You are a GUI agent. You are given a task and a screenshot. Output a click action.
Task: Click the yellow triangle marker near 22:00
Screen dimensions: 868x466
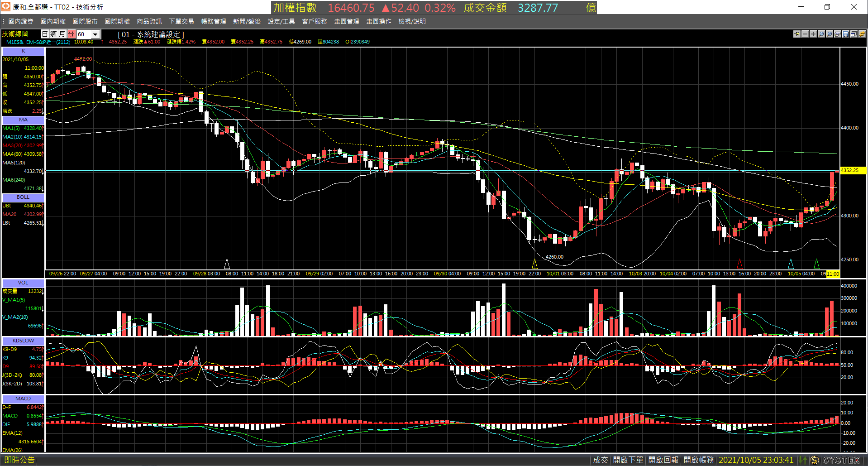point(534,264)
